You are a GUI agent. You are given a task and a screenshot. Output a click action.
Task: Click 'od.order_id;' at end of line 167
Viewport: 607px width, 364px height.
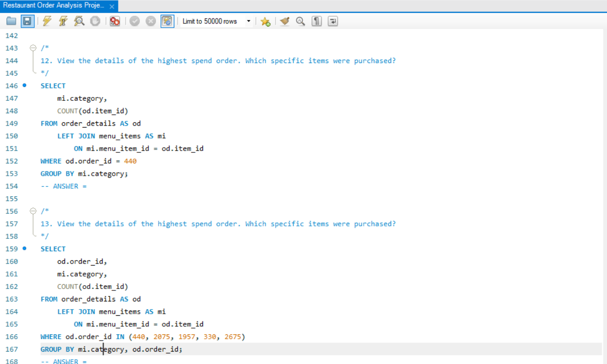158,349
